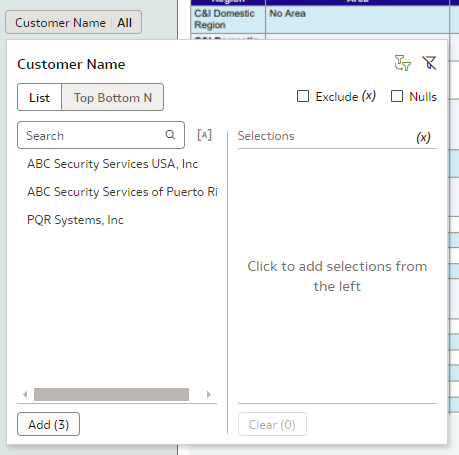The image size is (459, 455).
Task: Click the limit values filter icon
Action: [403, 63]
